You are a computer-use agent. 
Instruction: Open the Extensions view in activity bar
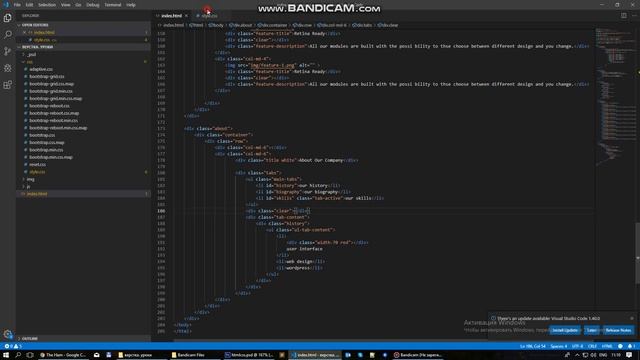pyautogui.click(x=7, y=85)
